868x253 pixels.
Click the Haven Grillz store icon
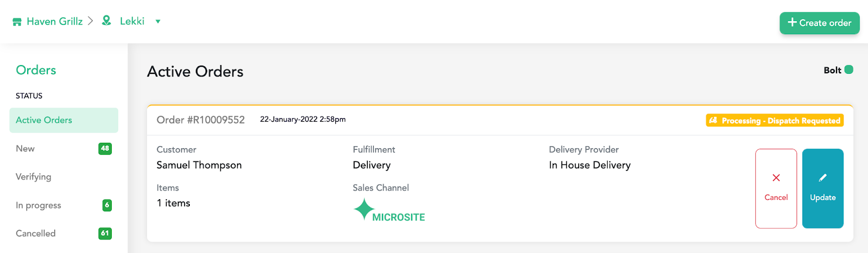17,22
